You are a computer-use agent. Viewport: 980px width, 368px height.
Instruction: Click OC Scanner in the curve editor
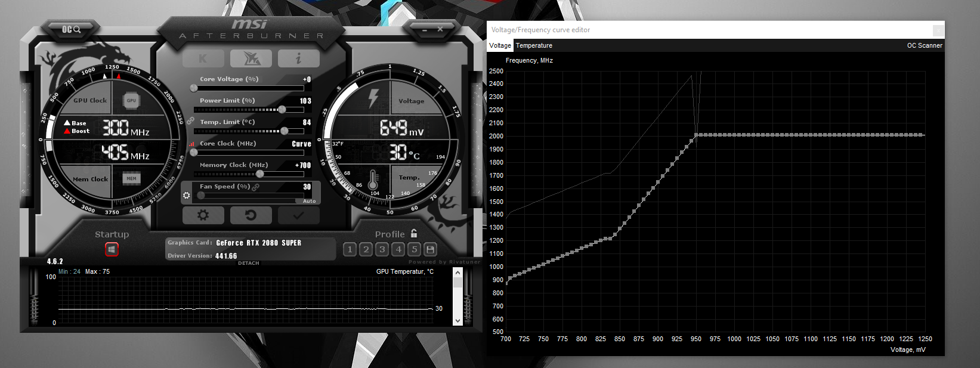click(x=925, y=45)
